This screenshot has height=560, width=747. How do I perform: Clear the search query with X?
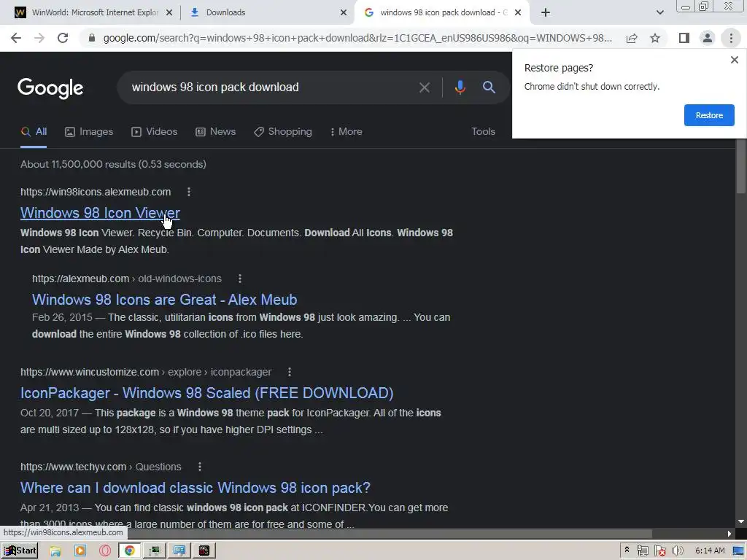click(x=424, y=87)
